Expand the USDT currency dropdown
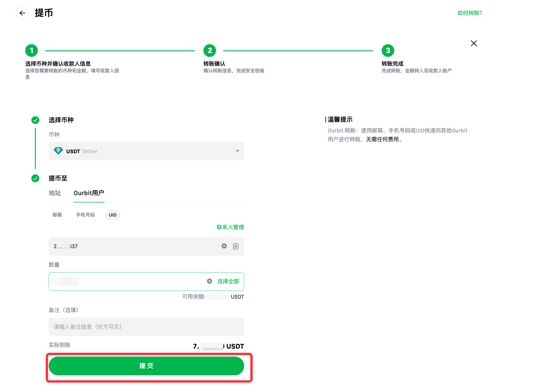Image resolution: width=554 pixels, height=392 pixels. click(237, 151)
